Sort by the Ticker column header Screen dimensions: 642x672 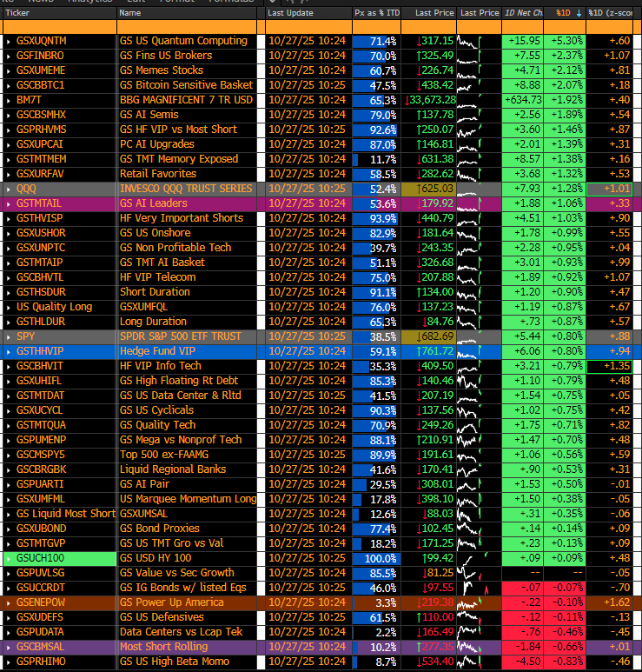pos(60,13)
